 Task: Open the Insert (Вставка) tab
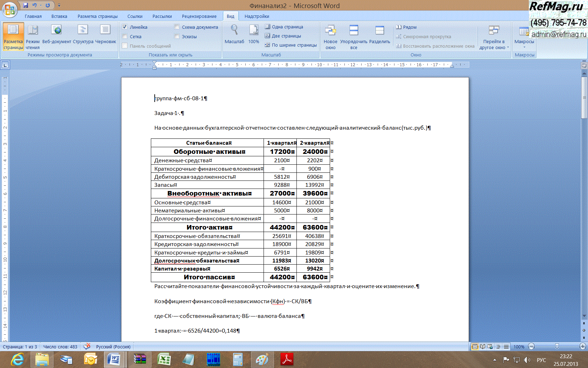pyautogui.click(x=59, y=16)
